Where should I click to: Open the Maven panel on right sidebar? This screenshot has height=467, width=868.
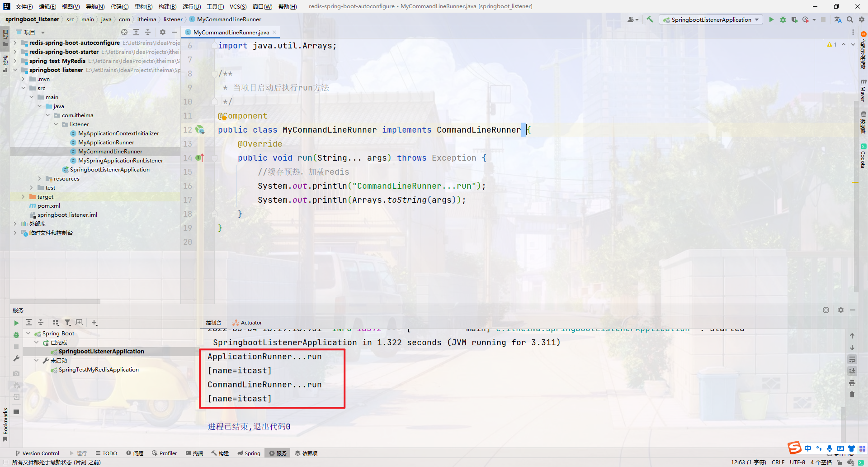tap(863, 91)
